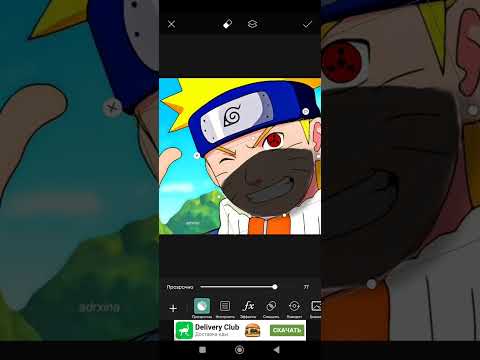
Task: Select the dark mask sticker on the face
Action: (x=267, y=182)
